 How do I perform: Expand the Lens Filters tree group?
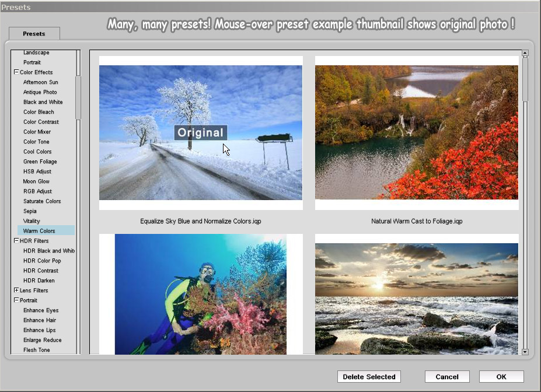tap(16, 290)
